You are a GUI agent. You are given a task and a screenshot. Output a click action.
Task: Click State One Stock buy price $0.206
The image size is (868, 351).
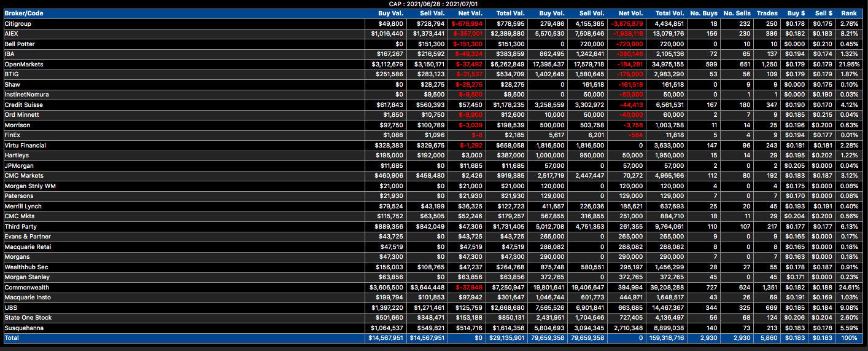pos(796,318)
